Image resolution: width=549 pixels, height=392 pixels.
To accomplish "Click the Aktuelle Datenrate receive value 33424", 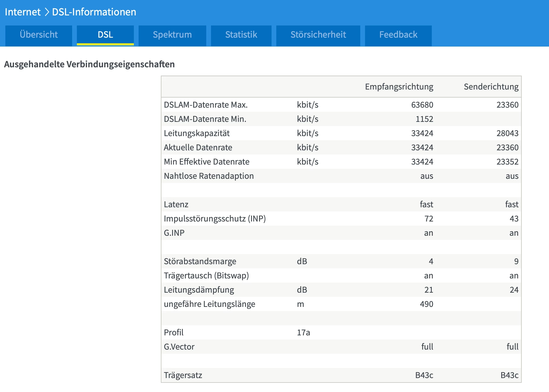I will pyautogui.click(x=422, y=148).
